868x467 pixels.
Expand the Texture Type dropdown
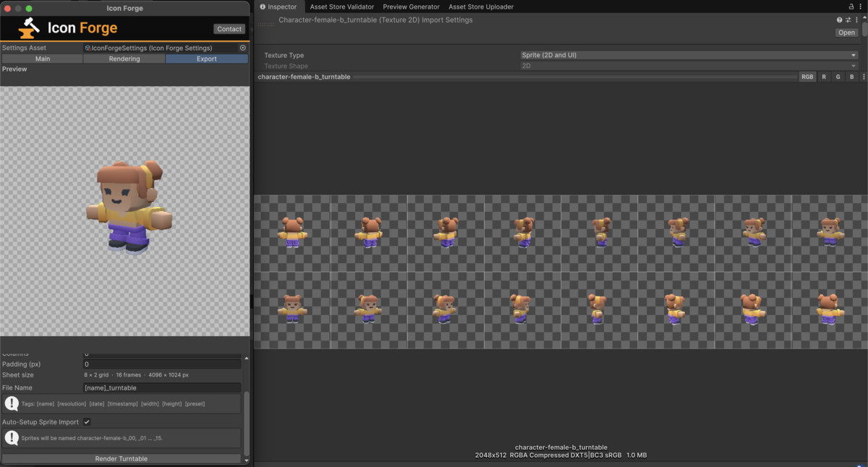coord(689,55)
